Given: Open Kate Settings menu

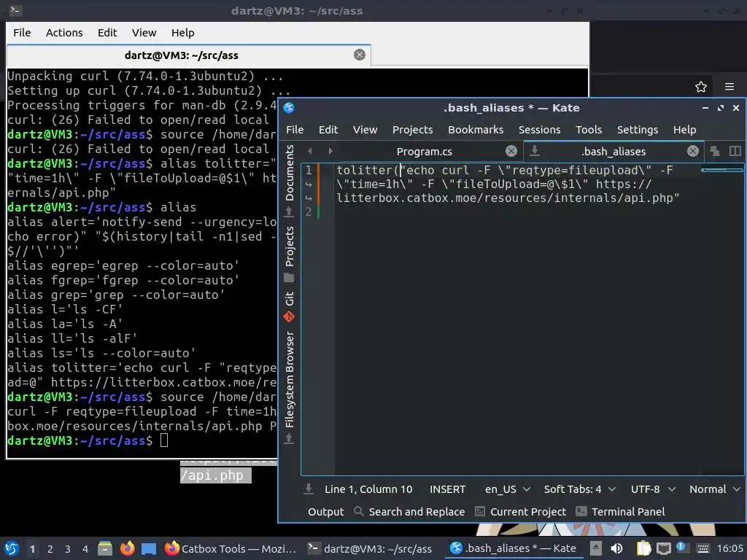Looking at the screenshot, I should [x=638, y=130].
